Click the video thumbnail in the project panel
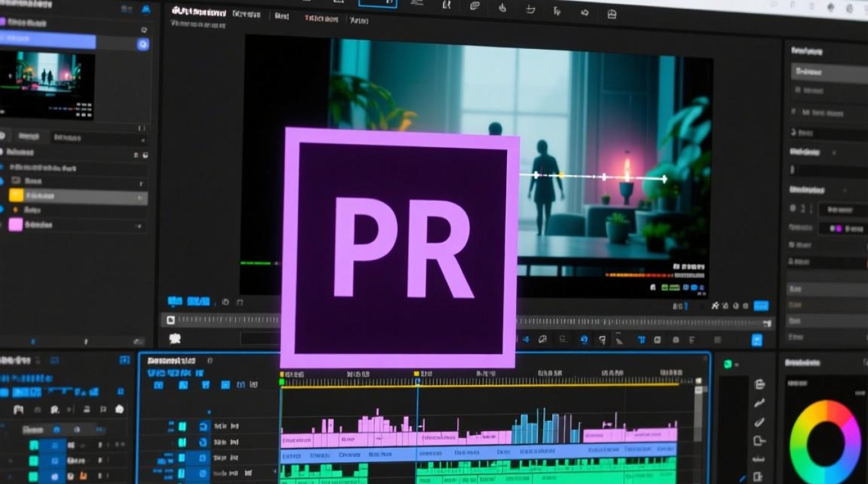This screenshot has width=868, height=484. pyautogui.click(x=47, y=84)
